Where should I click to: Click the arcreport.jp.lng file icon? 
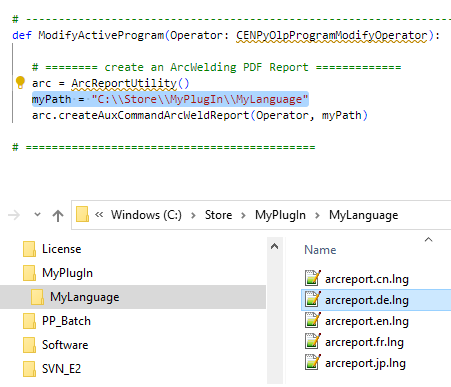click(313, 362)
